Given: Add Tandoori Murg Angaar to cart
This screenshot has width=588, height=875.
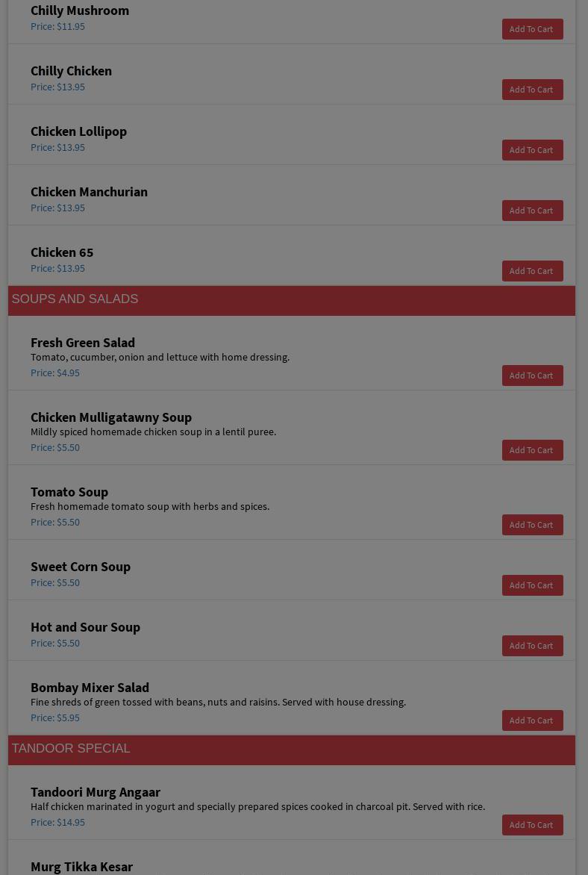Looking at the screenshot, I should tap(532, 825).
